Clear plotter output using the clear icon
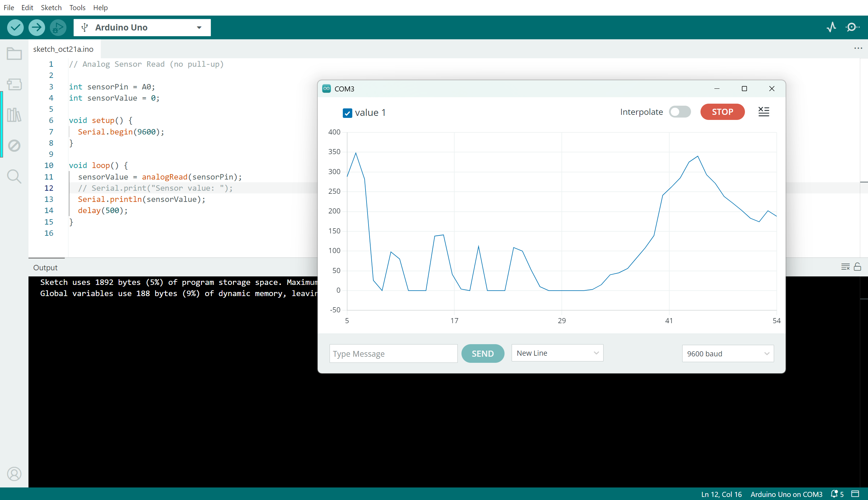The width and height of the screenshot is (868, 500). pos(764,111)
